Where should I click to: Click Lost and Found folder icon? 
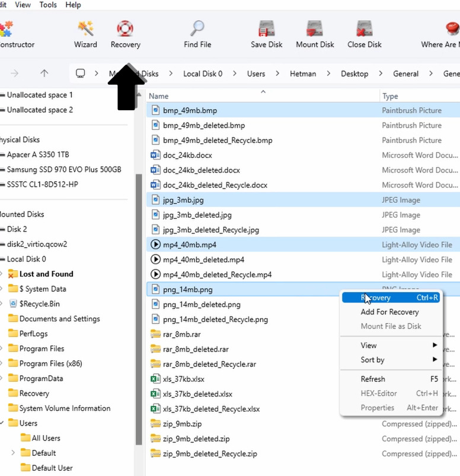click(13, 273)
